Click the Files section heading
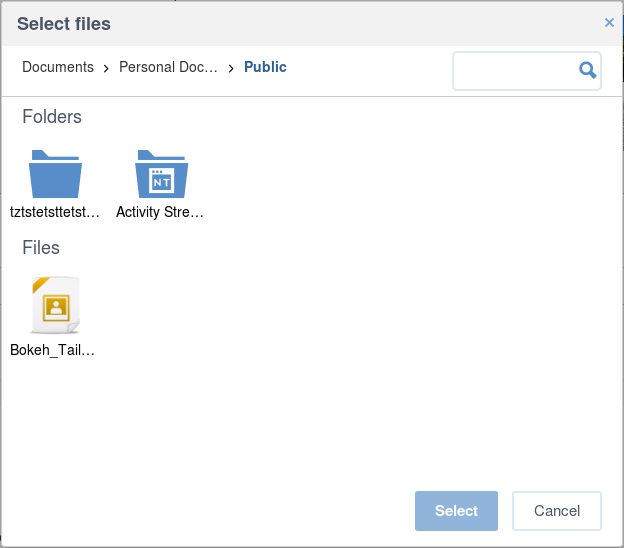This screenshot has width=624, height=548. pos(41,248)
